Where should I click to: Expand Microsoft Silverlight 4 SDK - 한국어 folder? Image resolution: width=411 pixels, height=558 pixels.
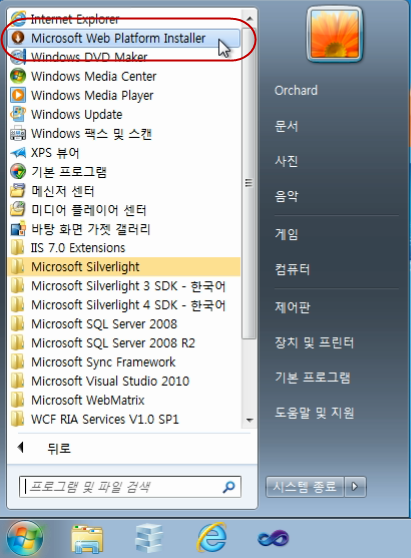click(123, 305)
